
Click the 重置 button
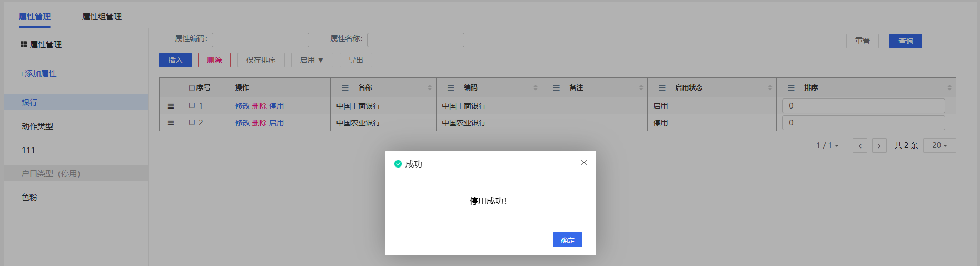[863, 41]
